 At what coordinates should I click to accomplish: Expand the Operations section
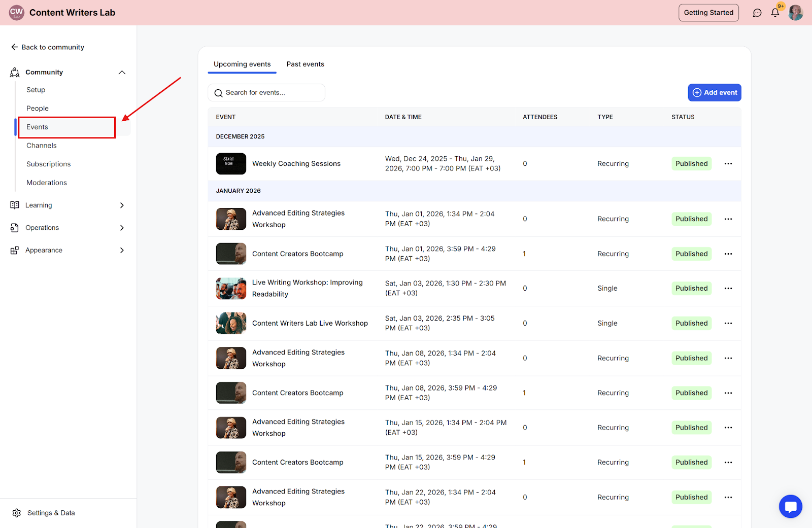(122, 228)
